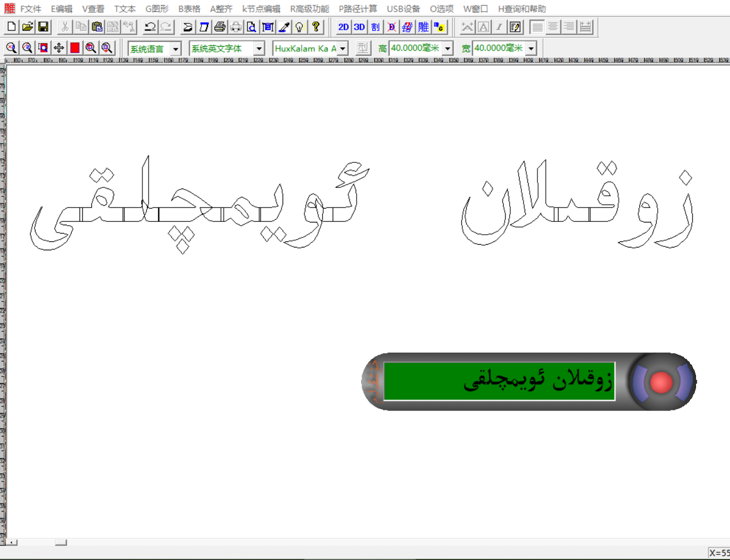
Task: Open the k节点编辑 menu
Action: pyautogui.click(x=262, y=9)
